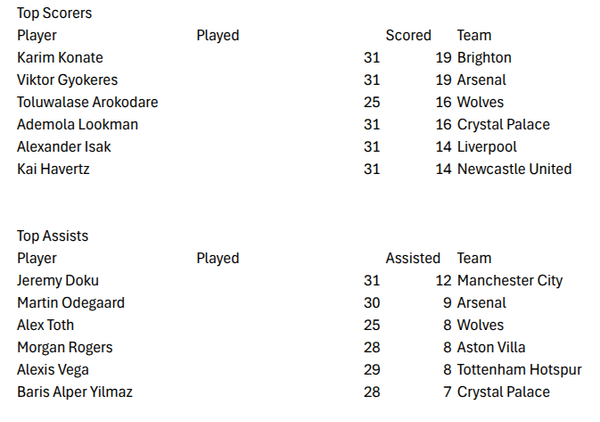Select the Viktor Gyokeres cell
Screen dimensions: 600x422
66,80
